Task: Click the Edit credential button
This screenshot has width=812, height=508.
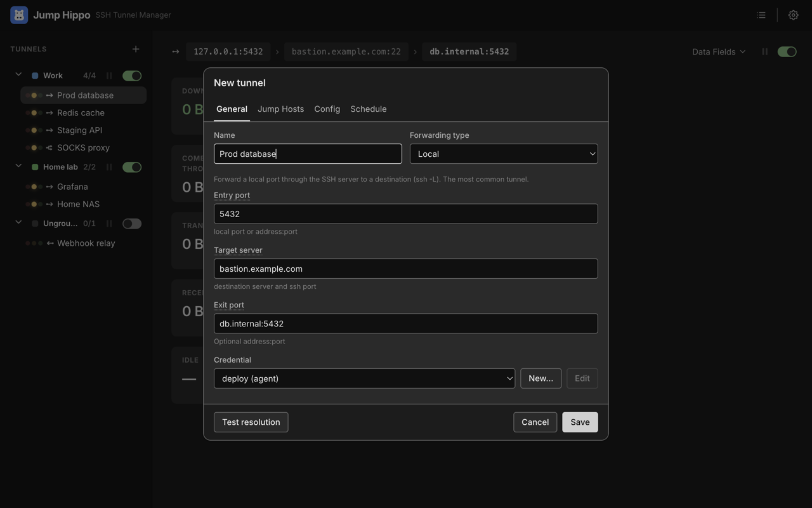Action: [582, 378]
